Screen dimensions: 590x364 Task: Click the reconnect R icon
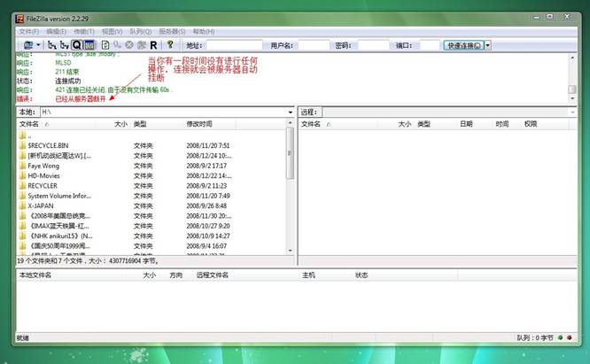[153, 45]
